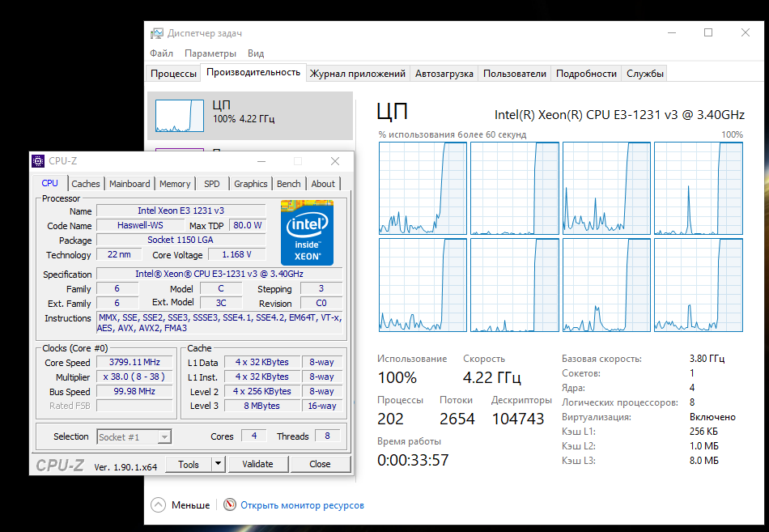Click the Bus Speed value 99.98 MHz

(134, 391)
